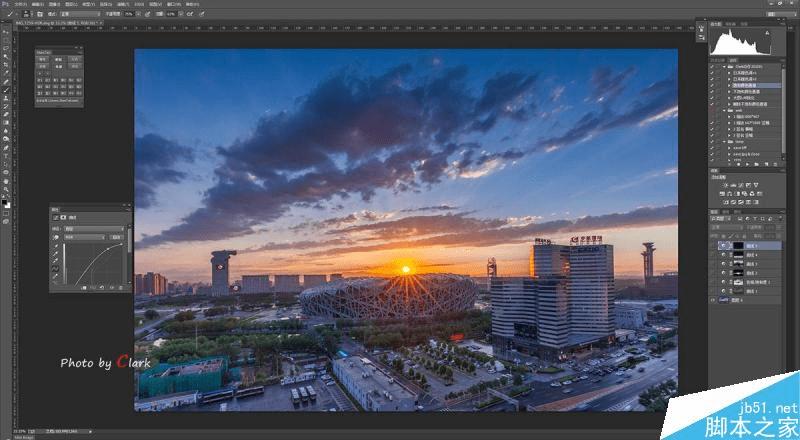Select the Brush tool in the toolbox

click(x=6, y=89)
